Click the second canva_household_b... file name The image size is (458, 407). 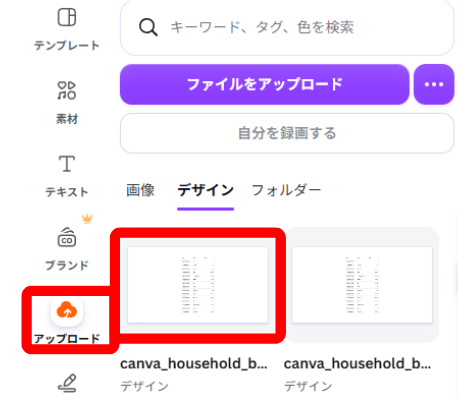(x=357, y=364)
